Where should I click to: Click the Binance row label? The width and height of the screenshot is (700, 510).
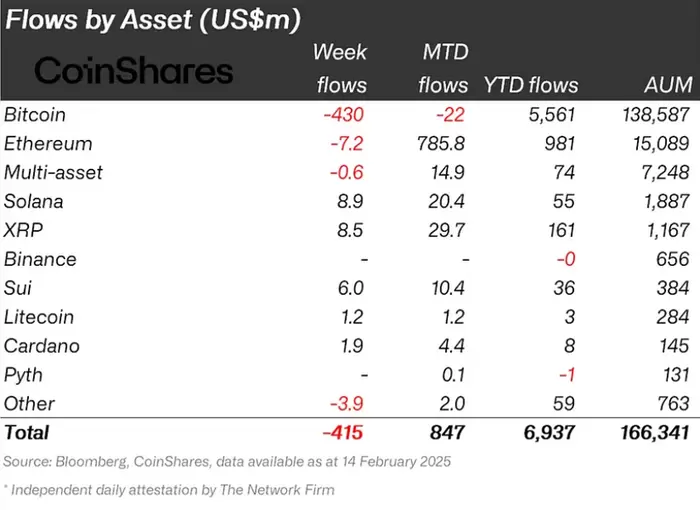tap(40, 259)
